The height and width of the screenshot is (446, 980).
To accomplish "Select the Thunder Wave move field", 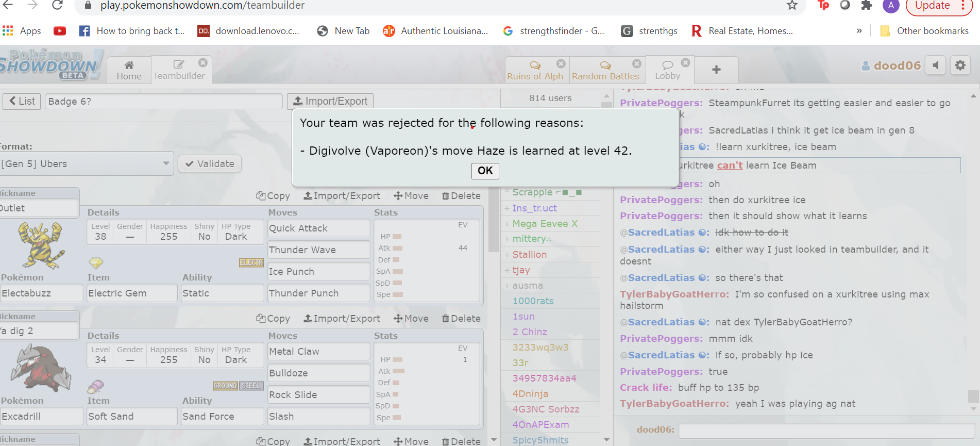I will click(318, 250).
